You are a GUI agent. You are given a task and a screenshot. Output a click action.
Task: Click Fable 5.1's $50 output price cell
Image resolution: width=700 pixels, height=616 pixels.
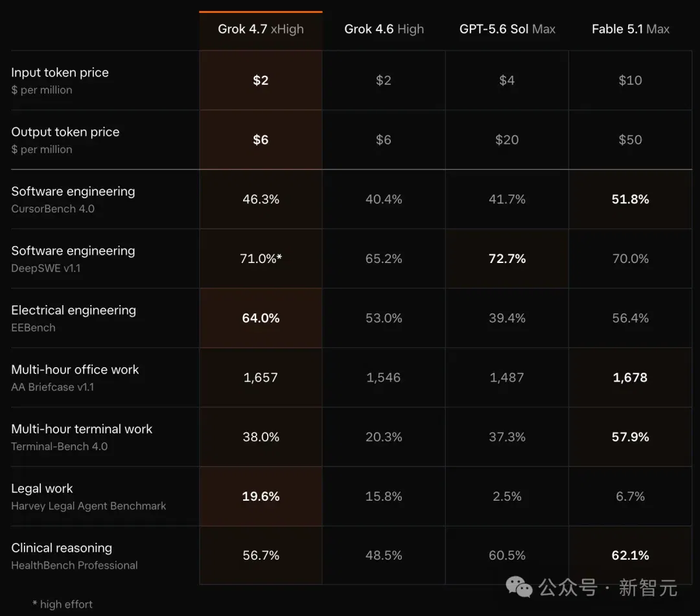(631, 140)
